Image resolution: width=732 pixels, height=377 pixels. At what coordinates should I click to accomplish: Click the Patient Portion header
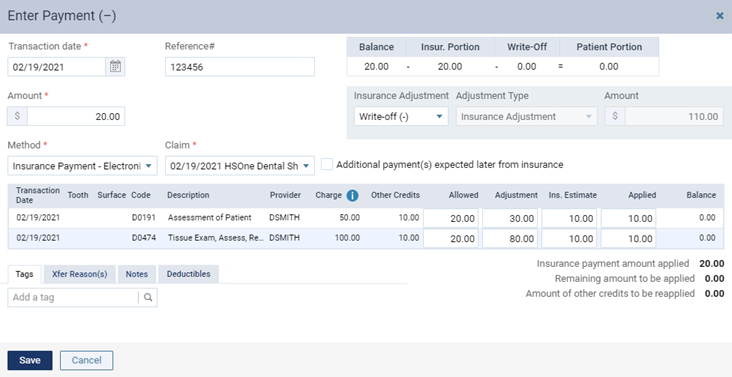tap(609, 47)
